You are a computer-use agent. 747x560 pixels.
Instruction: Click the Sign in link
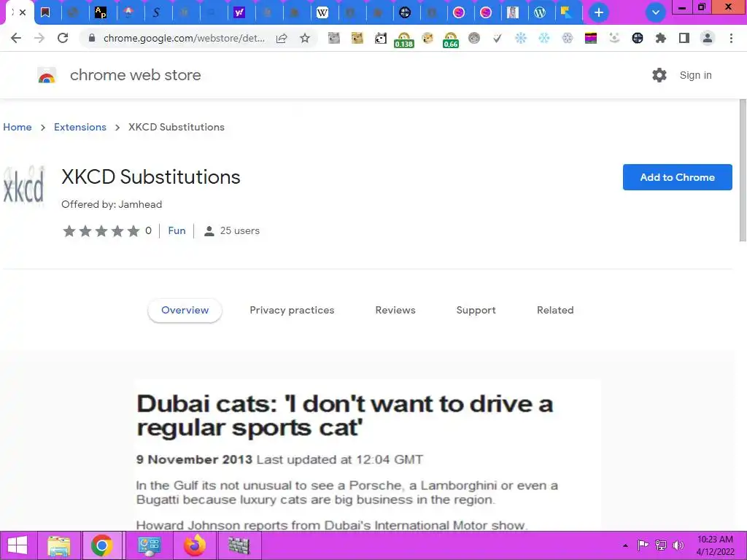point(695,75)
